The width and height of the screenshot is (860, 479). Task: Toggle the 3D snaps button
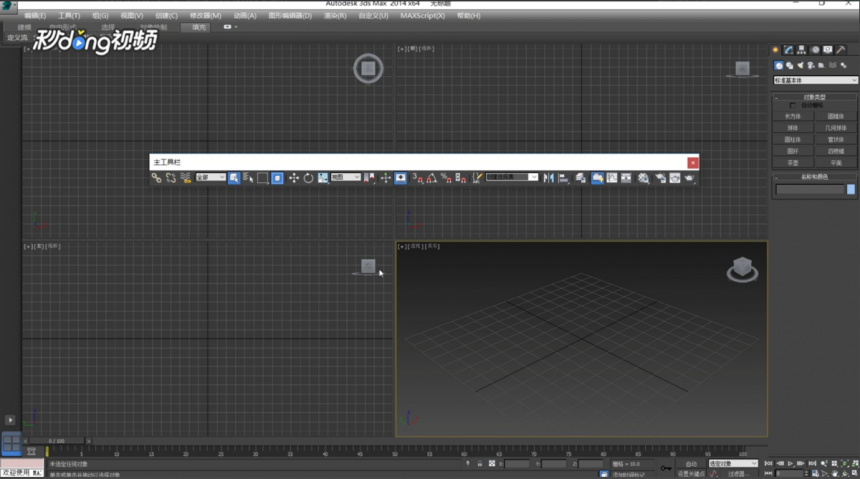coord(417,178)
